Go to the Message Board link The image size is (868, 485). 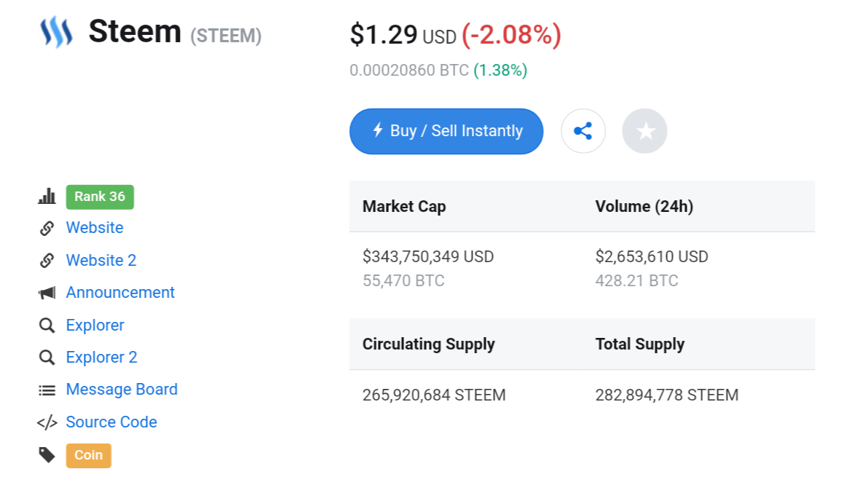[122, 390]
